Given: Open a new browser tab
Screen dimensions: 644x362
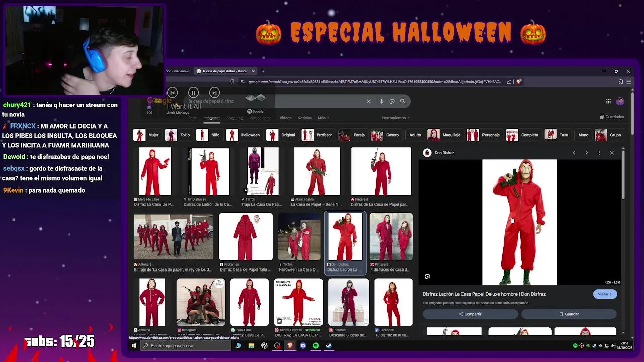Looking at the screenshot, I should 263,71.
